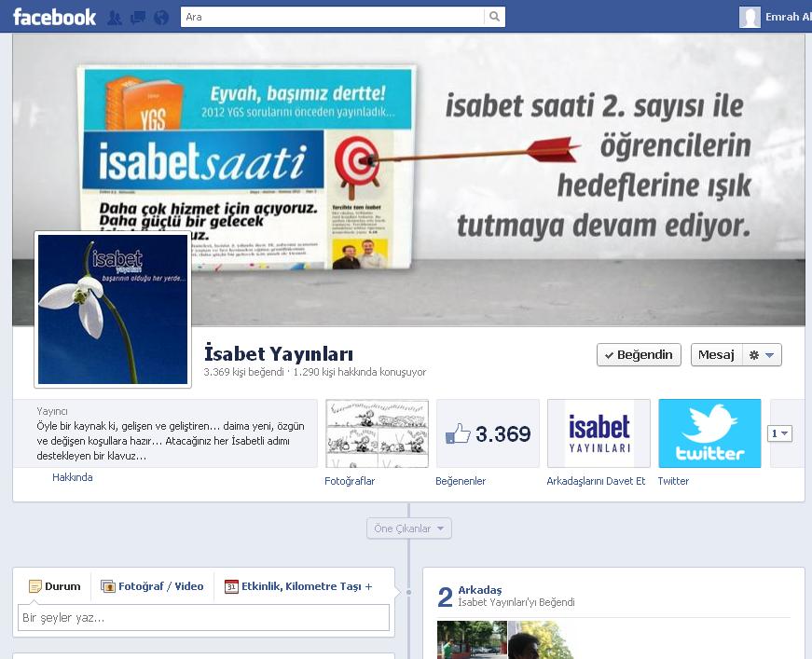The image size is (812, 659).
Task: Open the isabet Yayınları invite tile
Action: (599, 433)
